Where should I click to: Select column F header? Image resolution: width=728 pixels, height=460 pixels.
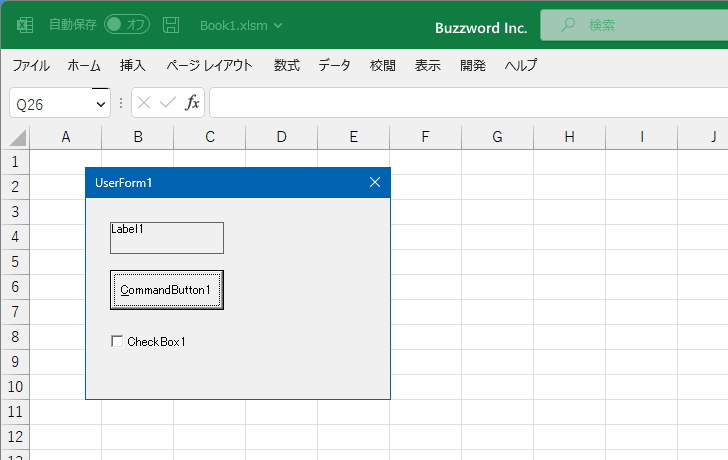coord(426,137)
